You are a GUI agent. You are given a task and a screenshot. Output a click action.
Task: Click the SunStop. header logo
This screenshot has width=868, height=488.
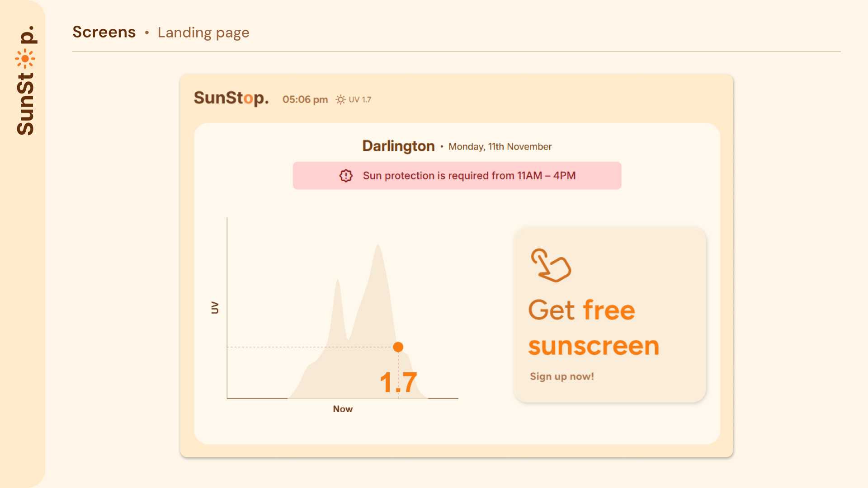click(x=231, y=98)
